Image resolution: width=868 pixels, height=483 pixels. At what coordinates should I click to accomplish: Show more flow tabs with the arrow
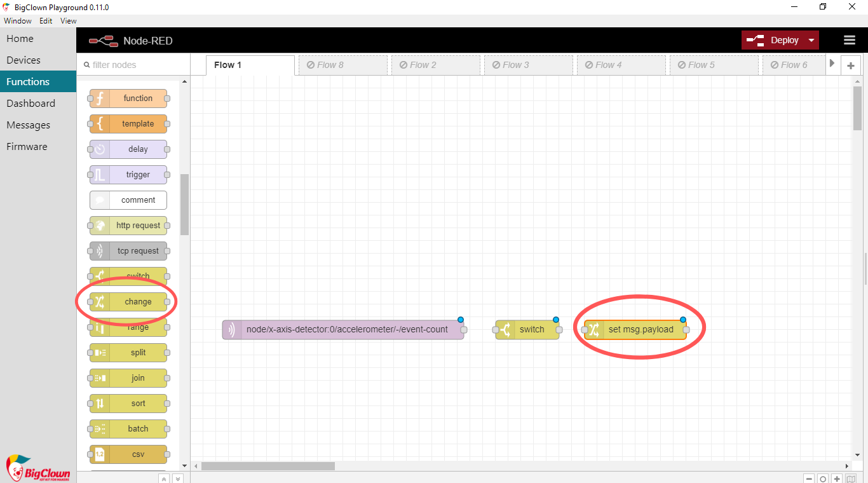tap(832, 64)
